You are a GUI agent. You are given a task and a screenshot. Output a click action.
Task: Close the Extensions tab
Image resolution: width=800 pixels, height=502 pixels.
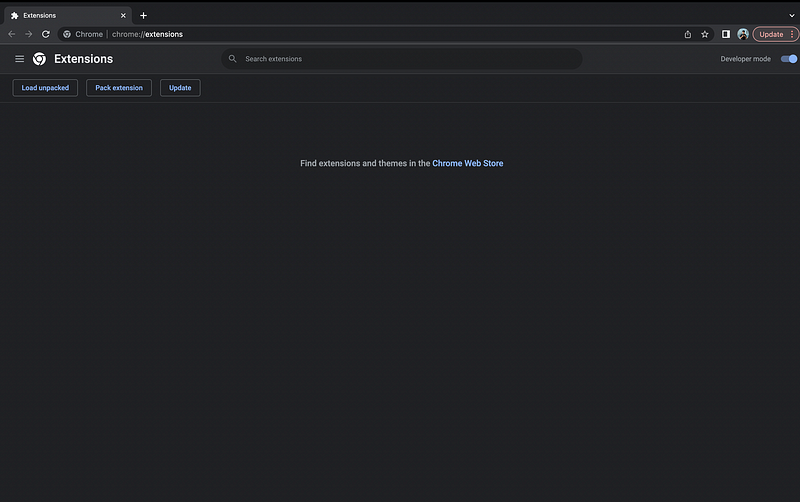coord(123,15)
